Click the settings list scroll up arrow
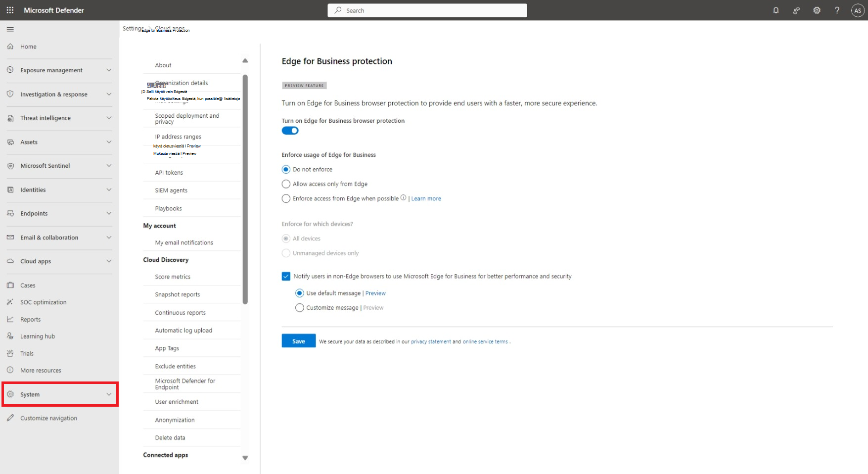 (x=245, y=60)
